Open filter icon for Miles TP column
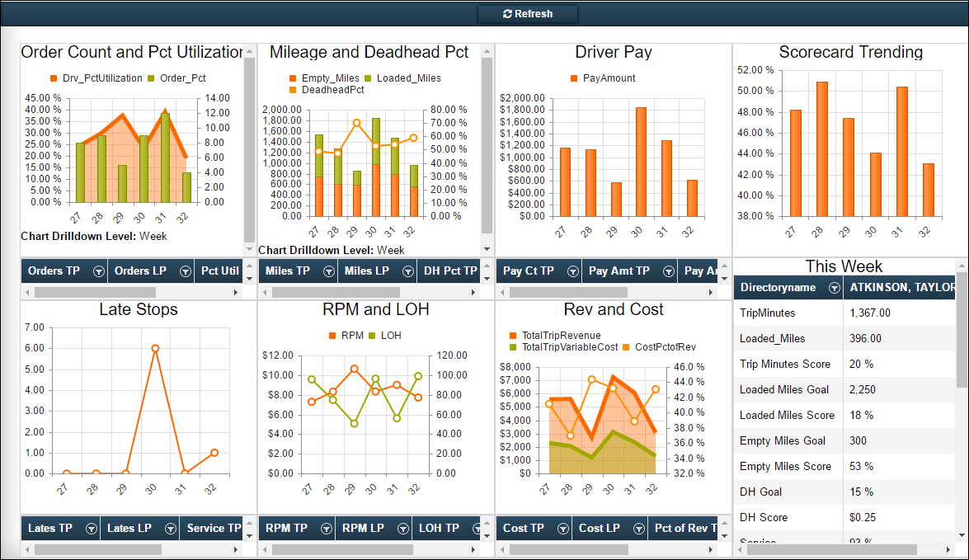The width and height of the screenshot is (969, 560). (x=329, y=271)
